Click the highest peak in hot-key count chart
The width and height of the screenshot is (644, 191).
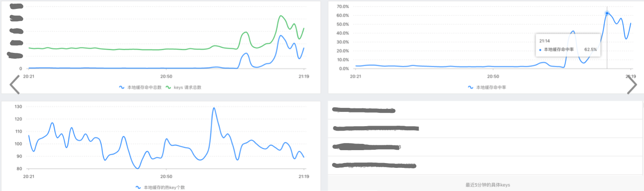tap(214, 107)
